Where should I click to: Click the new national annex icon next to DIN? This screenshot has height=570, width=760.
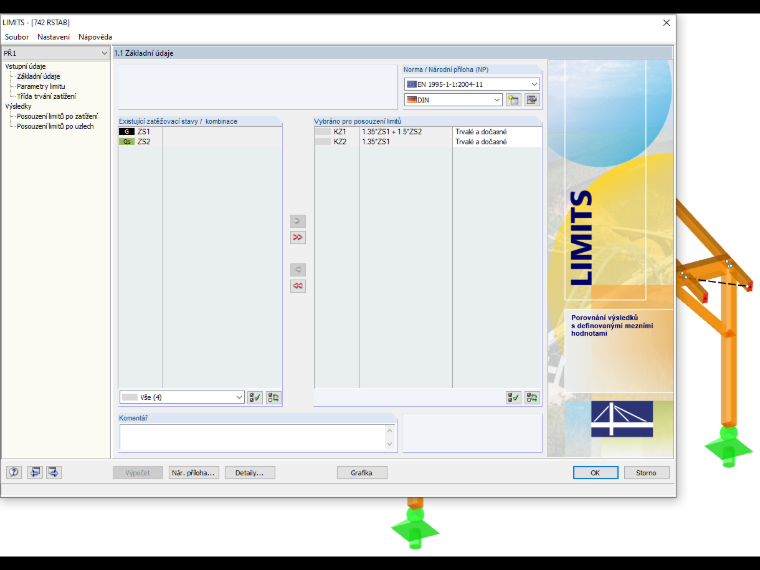click(x=513, y=100)
